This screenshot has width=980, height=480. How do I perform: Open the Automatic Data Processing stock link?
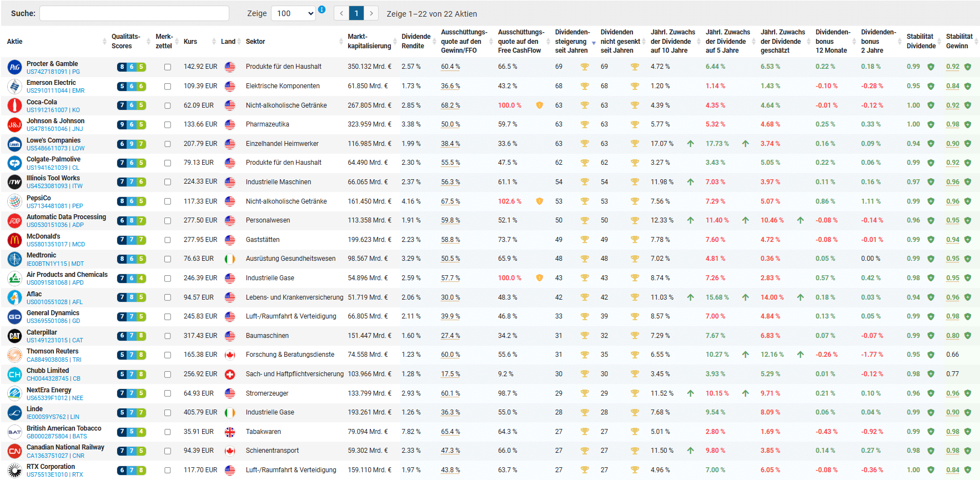66,217
